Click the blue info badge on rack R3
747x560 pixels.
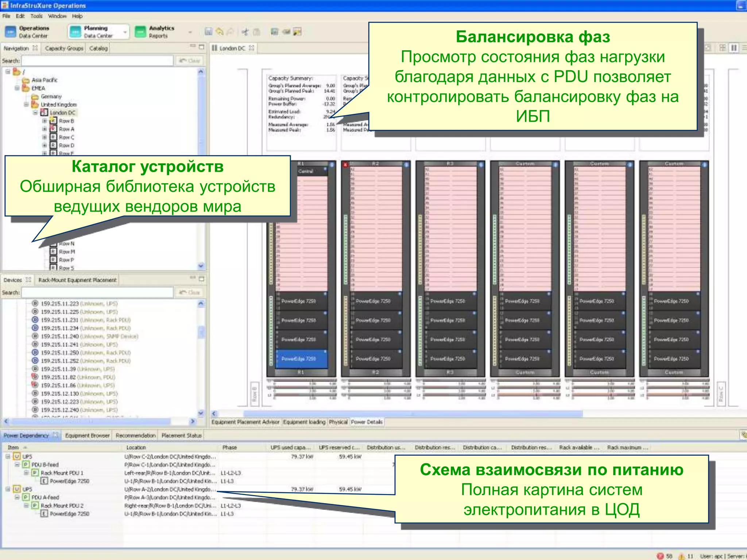(x=481, y=165)
